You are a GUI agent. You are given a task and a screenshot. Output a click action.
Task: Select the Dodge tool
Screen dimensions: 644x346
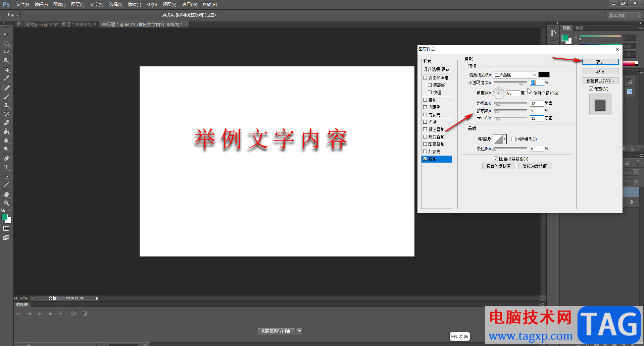click(6, 149)
